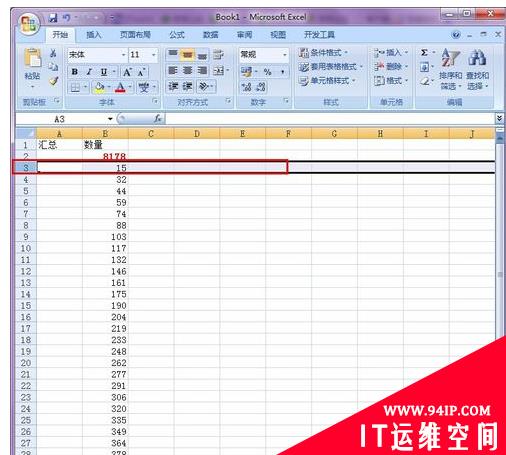Image resolution: width=506 pixels, height=455 pixels.
Task: Switch to the 插入 ribbon tab
Action: tap(94, 35)
